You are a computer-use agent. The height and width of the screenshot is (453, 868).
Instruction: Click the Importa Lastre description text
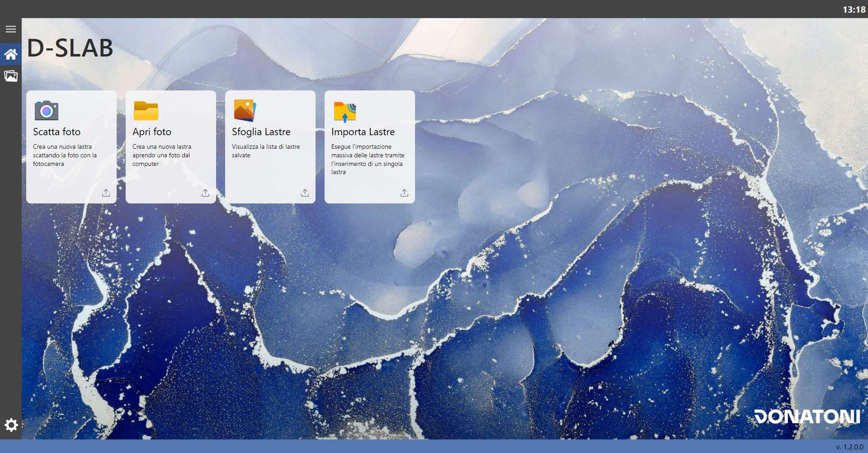(x=368, y=159)
